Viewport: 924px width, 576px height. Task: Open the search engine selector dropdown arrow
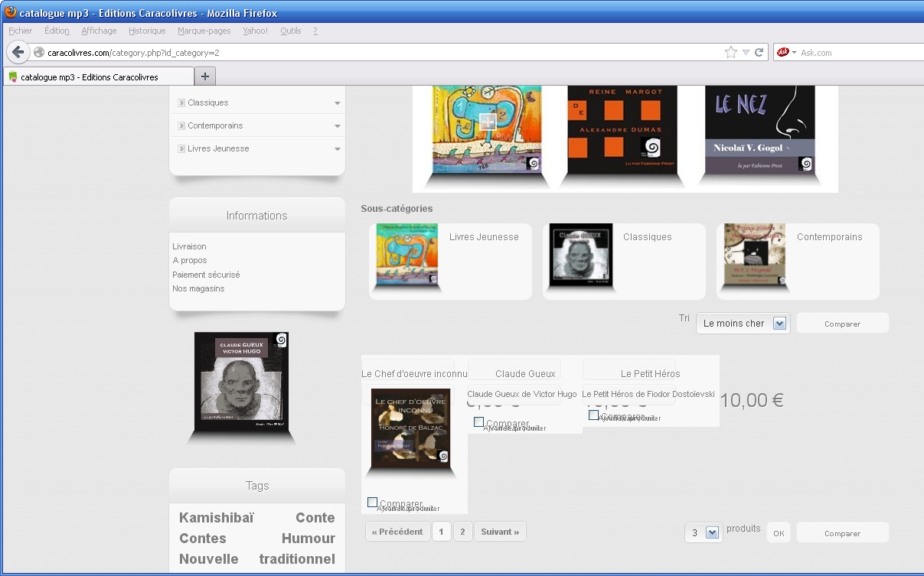tap(794, 53)
